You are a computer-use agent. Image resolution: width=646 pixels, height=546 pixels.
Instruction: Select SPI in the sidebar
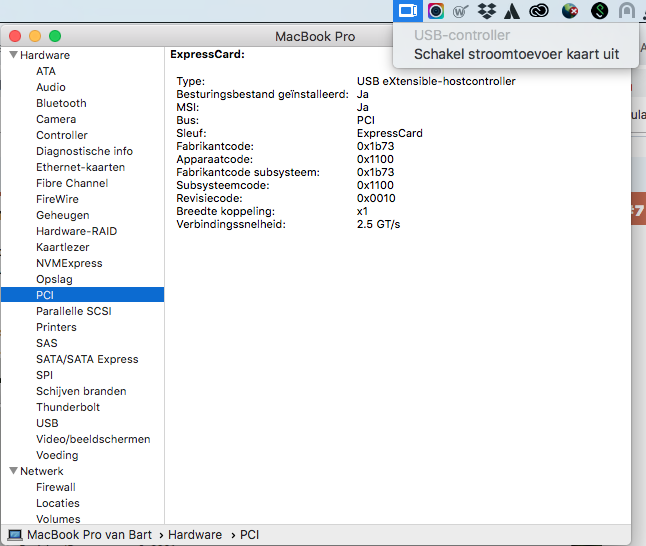[x=44, y=375]
